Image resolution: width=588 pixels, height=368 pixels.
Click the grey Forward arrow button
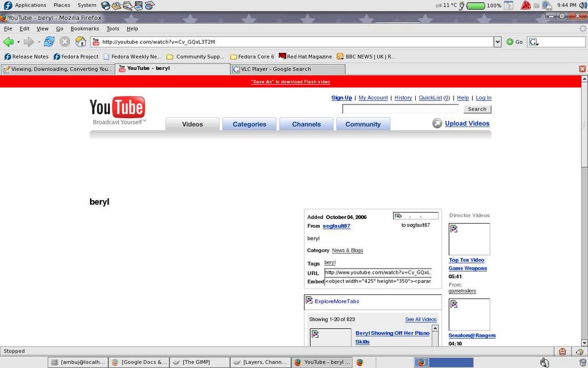point(29,41)
